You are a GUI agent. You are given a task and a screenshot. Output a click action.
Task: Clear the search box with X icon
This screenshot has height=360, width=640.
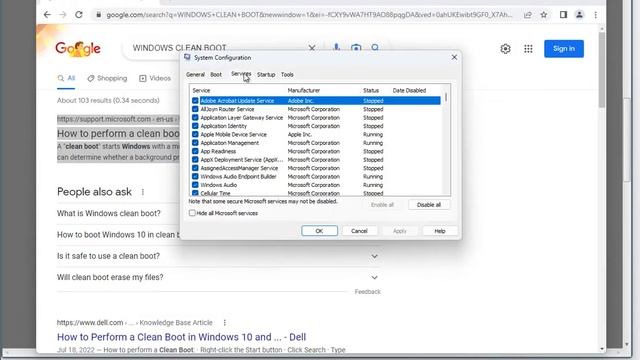point(312,48)
